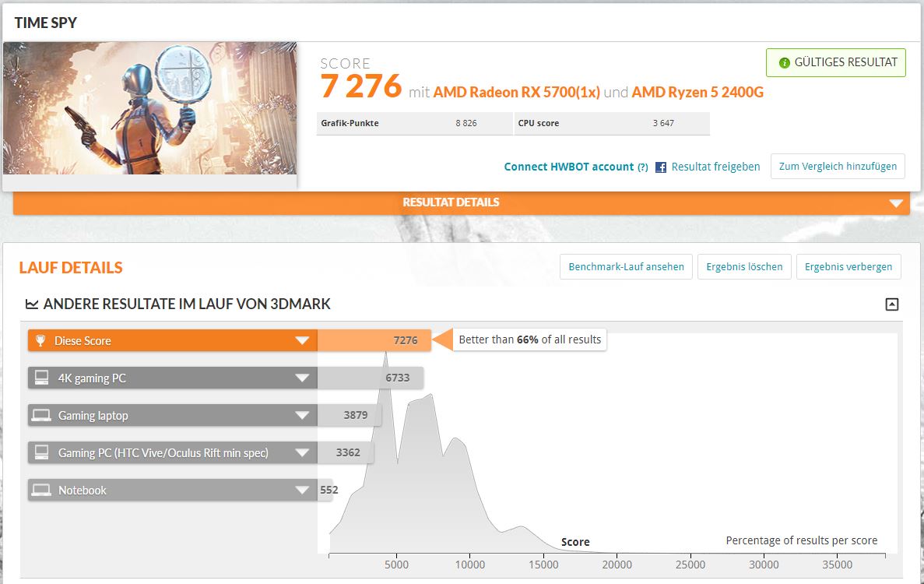Click Zum Vergleich hinzufügen button
Image resolution: width=924 pixels, height=584 pixels.
[x=838, y=166]
